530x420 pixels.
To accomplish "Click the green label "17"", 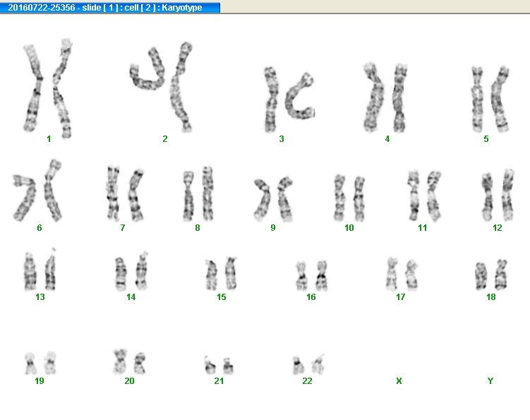I will [401, 297].
